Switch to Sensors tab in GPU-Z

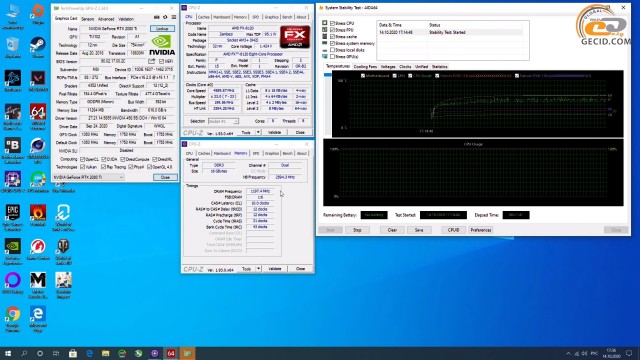point(87,19)
